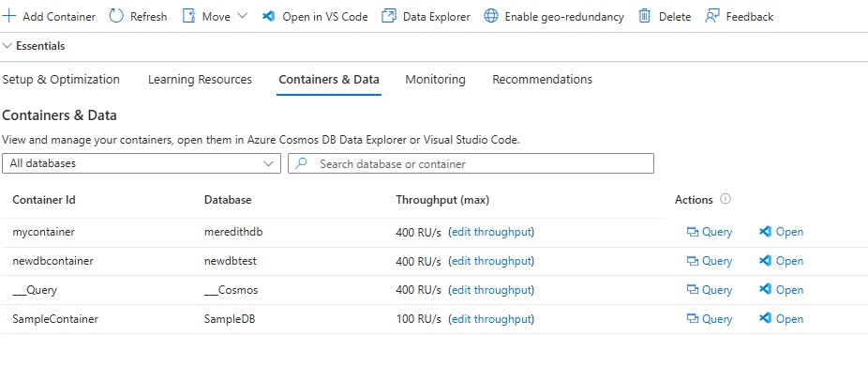The width and height of the screenshot is (868, 382).
Task: Edit throughput for ___Query container
Action: pos(491,290)
